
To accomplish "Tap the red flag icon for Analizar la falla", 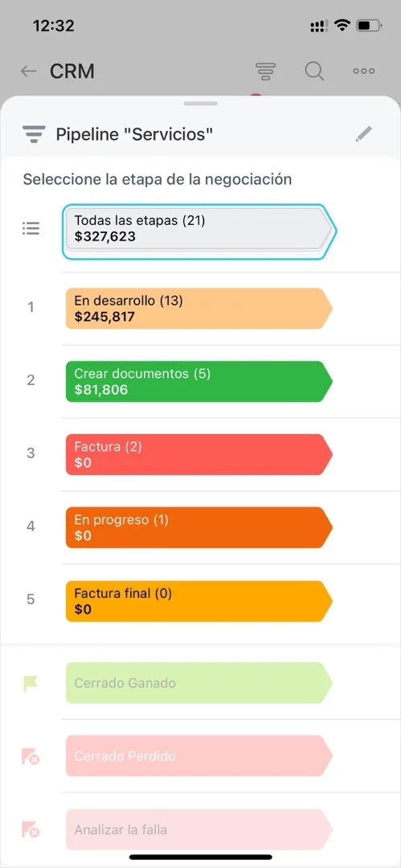I will (x=31, y=829).
